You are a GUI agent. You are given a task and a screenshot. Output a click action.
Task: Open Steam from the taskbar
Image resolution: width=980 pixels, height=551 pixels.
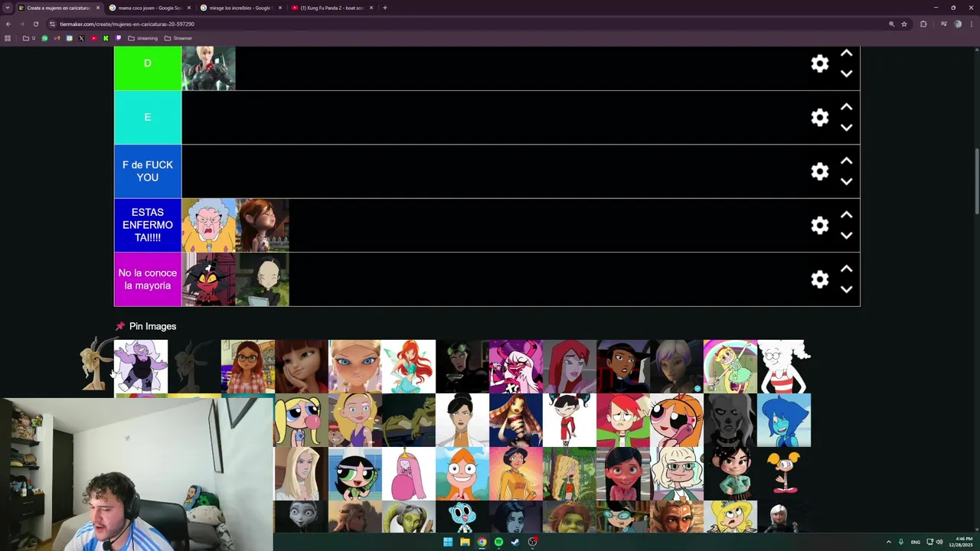pyautogui.click(x=515, y=542)
